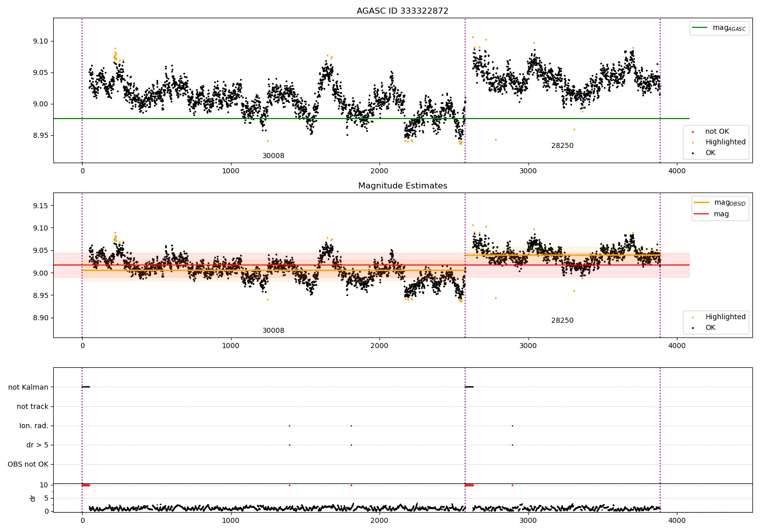This screenshot has height=532, width=760.
Task: Click the 'not Kalman' axis label
Action: coord(28,387)
